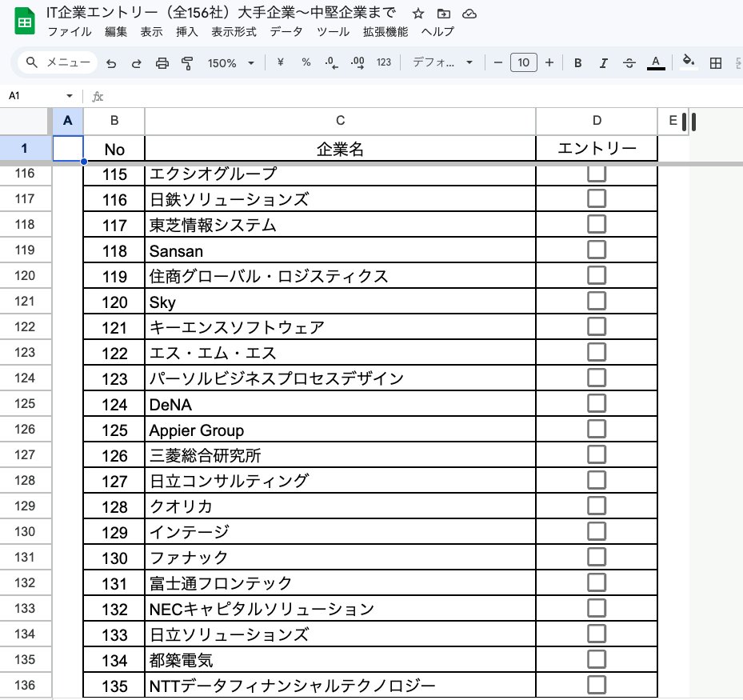Select the 企業名 header cell
The width and height of the screenshot is (743, 700).
pyautogui.click(x=340, y=149)
